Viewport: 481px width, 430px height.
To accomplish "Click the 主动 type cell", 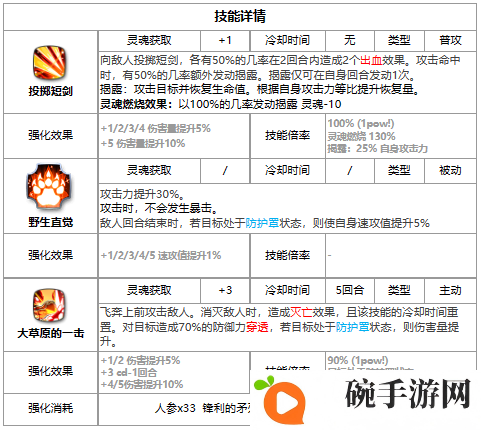I will [x=450, y=290].
